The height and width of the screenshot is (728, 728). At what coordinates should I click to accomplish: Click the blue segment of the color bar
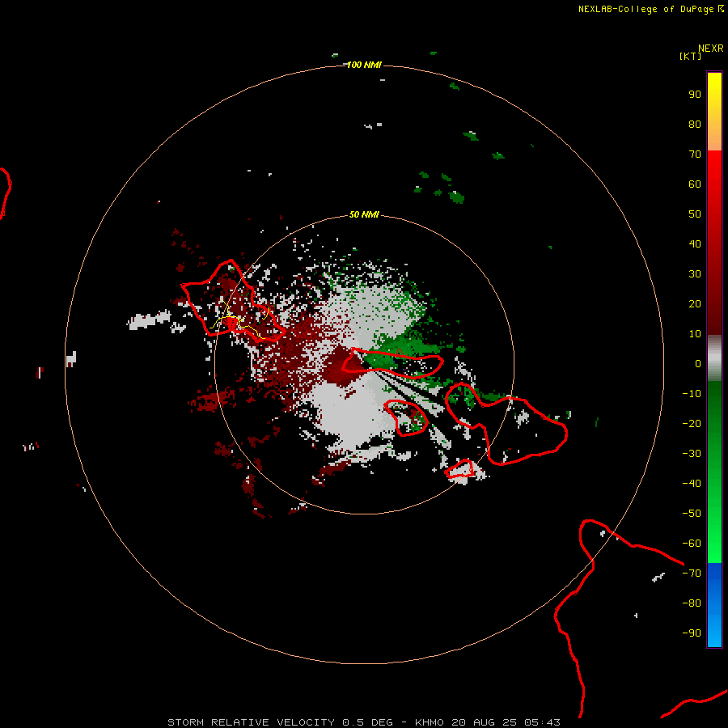pos(714,605)
